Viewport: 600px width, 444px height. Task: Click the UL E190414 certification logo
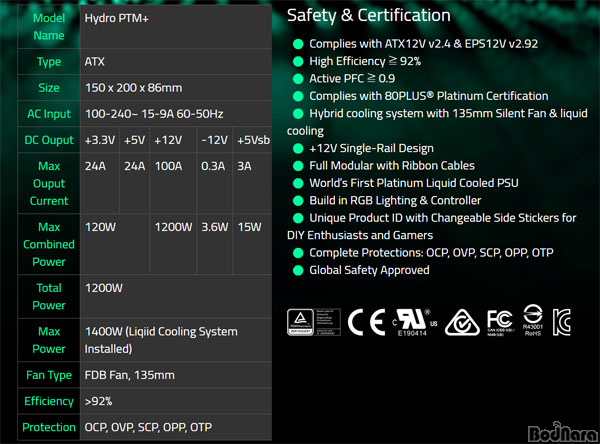[x=415, y=323]
